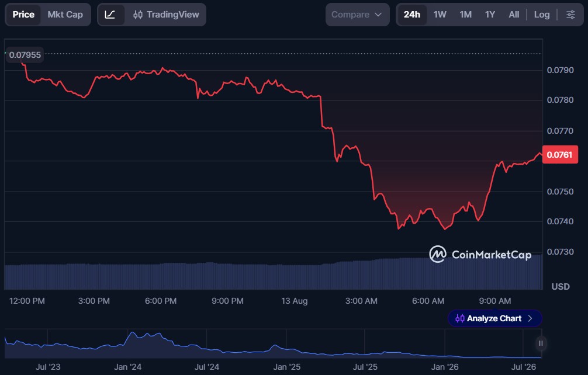Select the 1W time range

click(x=440, y=15)
